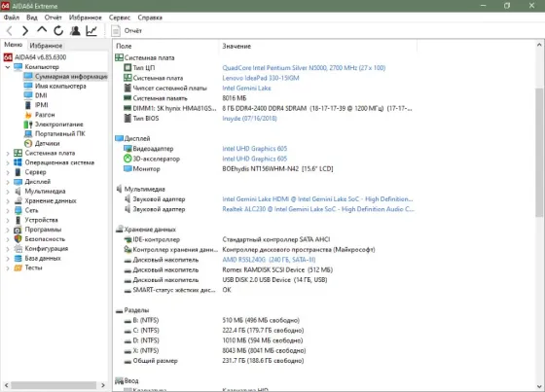Select Имя компьютера monitor icon
Screen dimensions: 545x392
tap(28, 86)
